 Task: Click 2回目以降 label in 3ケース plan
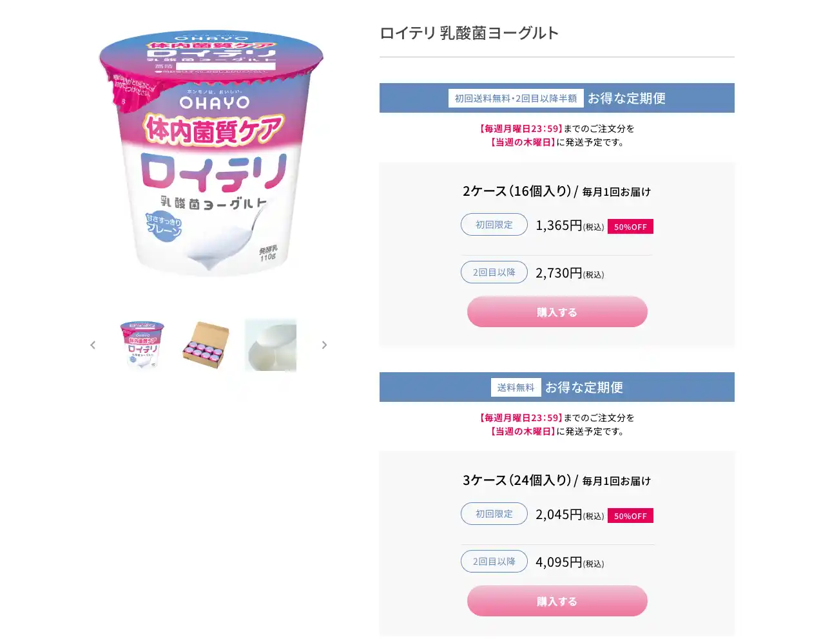[x=494, y=562]
